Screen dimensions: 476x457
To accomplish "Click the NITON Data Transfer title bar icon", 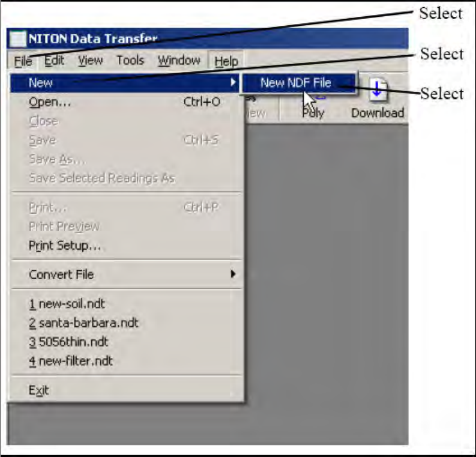I will (x=17, y=39).
